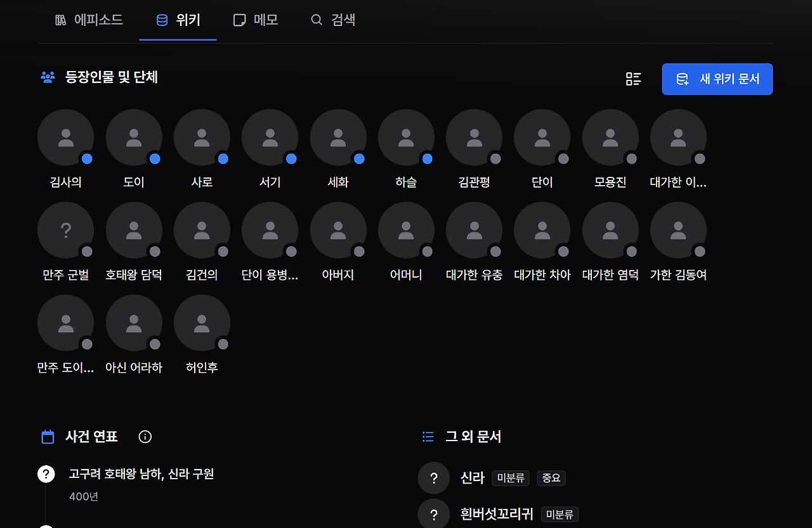Screen dimensions: 812x528
Task: Click the 중요 tag beside 신라
Action: pos(551,478)
